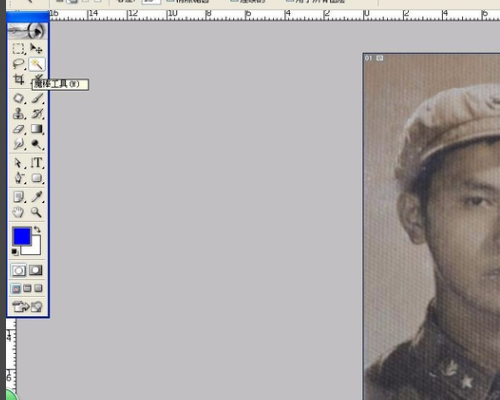Set Full Screen Mode without menu
Viewport: 500px width, 400px height.
39,288
